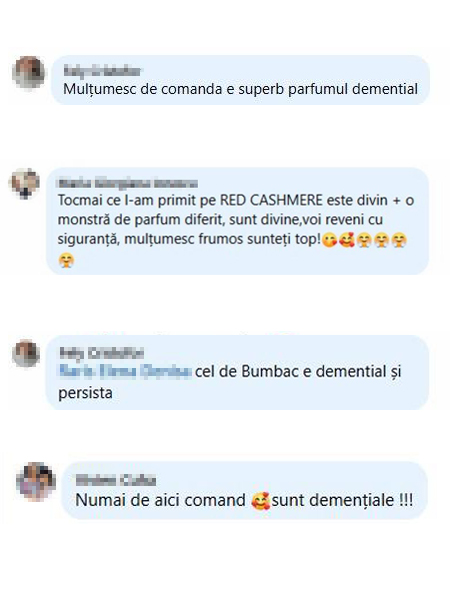Open avatar beside the RED CASHMERE comment
Image resolution: width=450 pixels, height=600 pixels.
click(x=24, y=183)
